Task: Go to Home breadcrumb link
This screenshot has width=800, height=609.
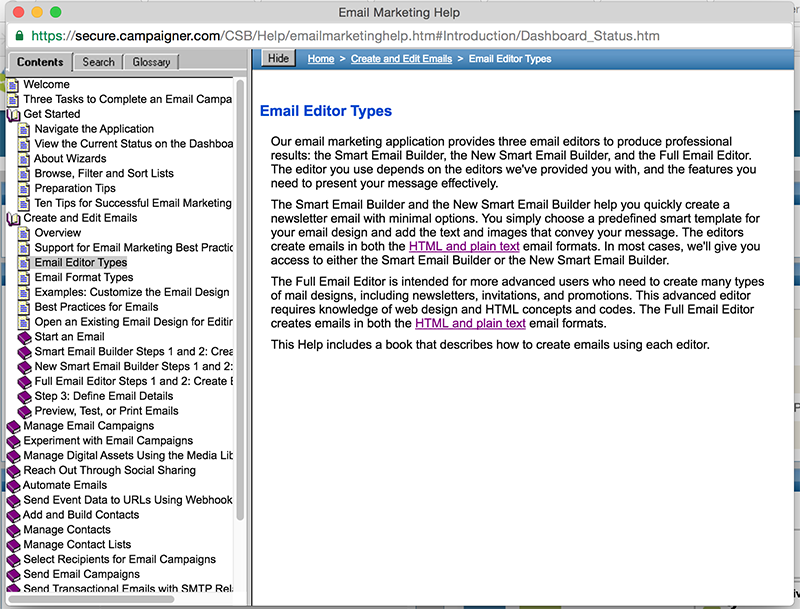Action: tap(321, 59)
